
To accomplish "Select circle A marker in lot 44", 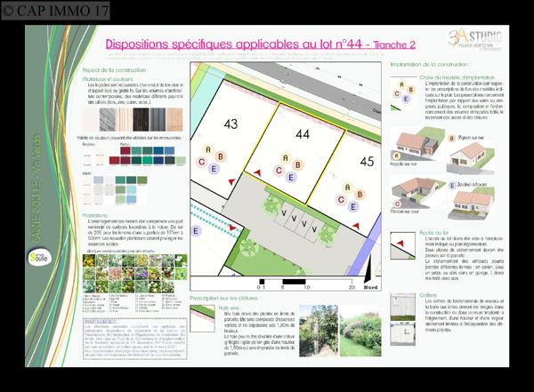I will click(x=284, y=158).
